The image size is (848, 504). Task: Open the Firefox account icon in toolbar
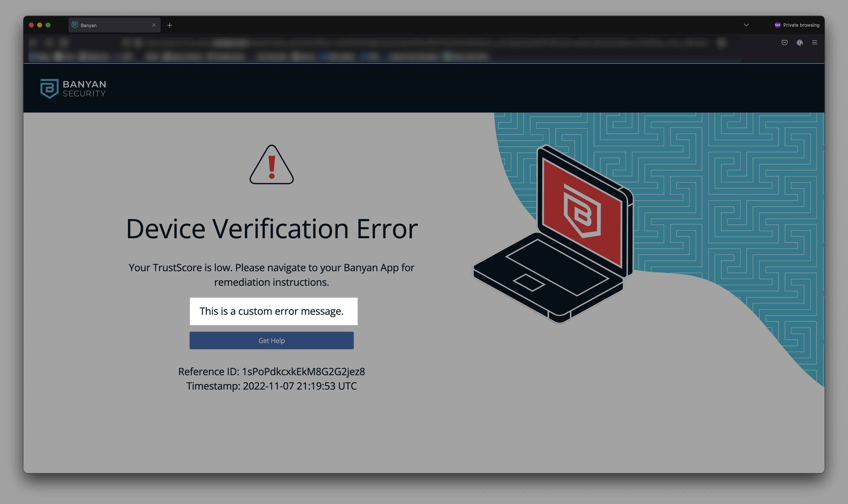tap(799, 43)
